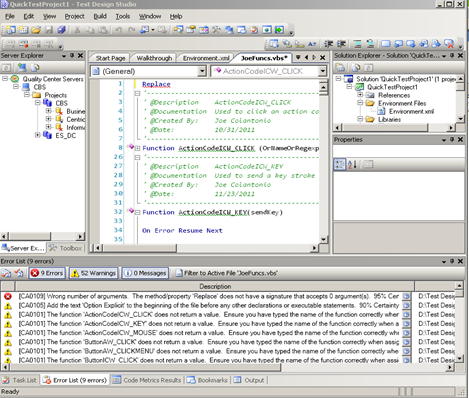Click the Open File folder icon
Viewport: 469px width, 398px height.
tap(36, 30)
